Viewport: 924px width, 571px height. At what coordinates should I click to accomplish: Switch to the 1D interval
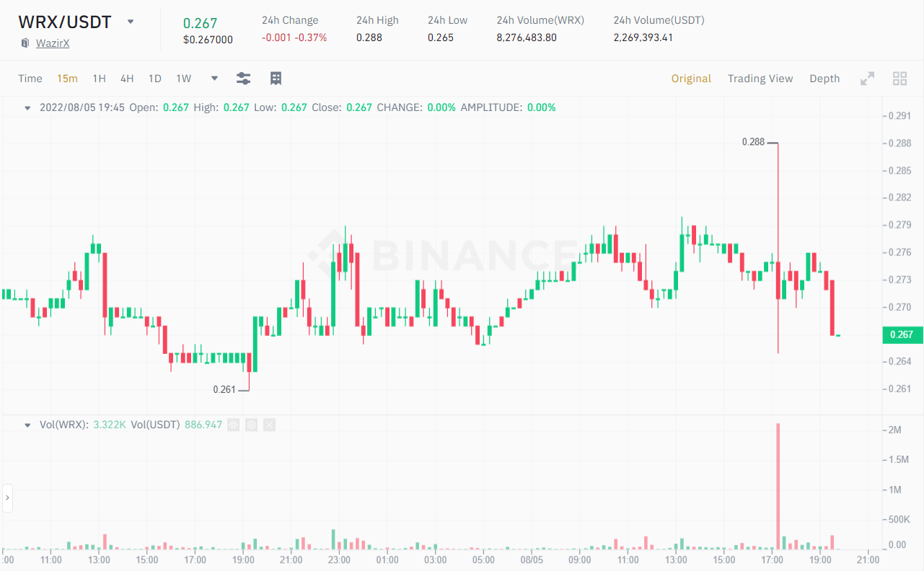154,79
